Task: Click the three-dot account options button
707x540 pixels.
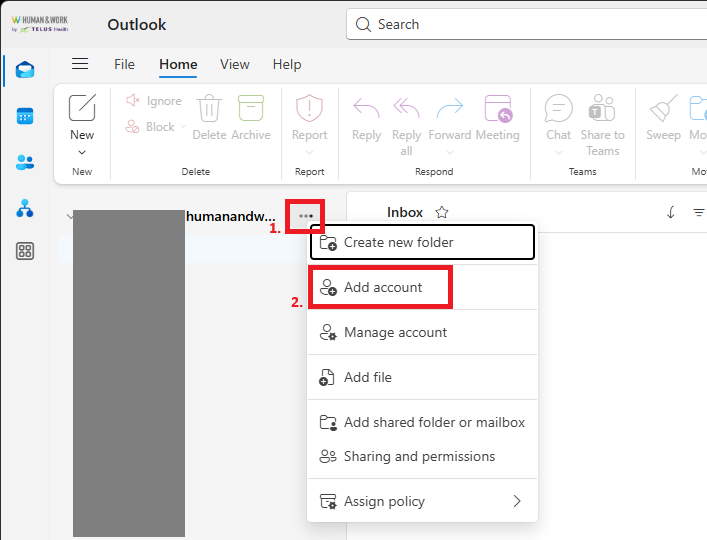Action: 306,216
